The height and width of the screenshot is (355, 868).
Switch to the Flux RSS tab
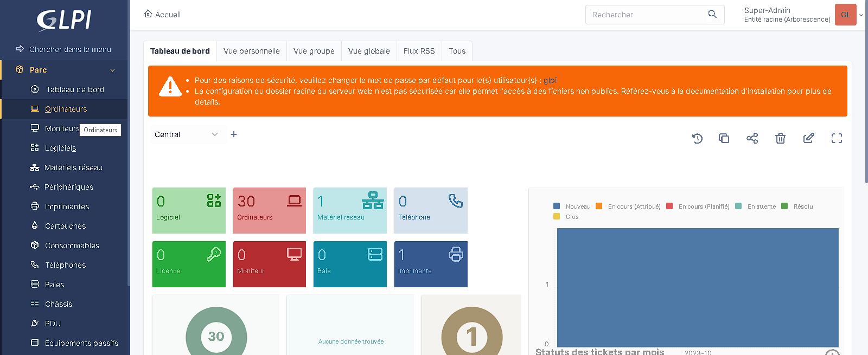pos(419,51)
